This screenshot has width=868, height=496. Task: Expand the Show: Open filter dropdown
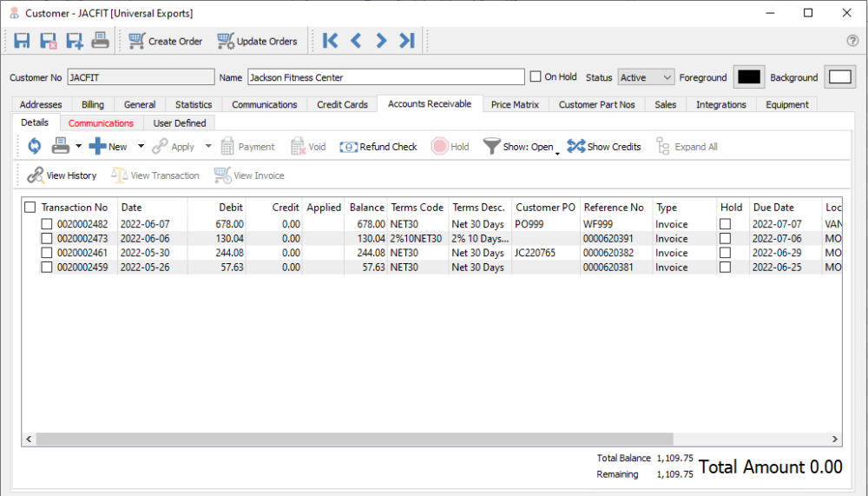(556, 151)
